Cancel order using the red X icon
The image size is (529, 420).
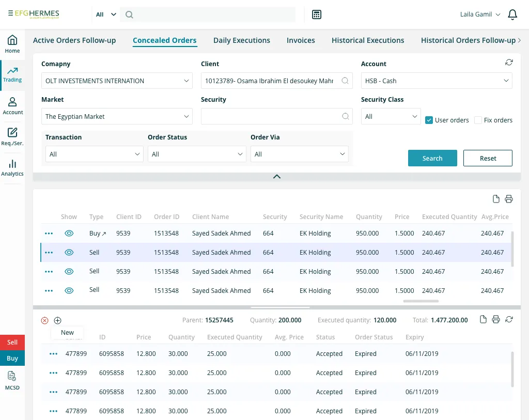point(44,320)
